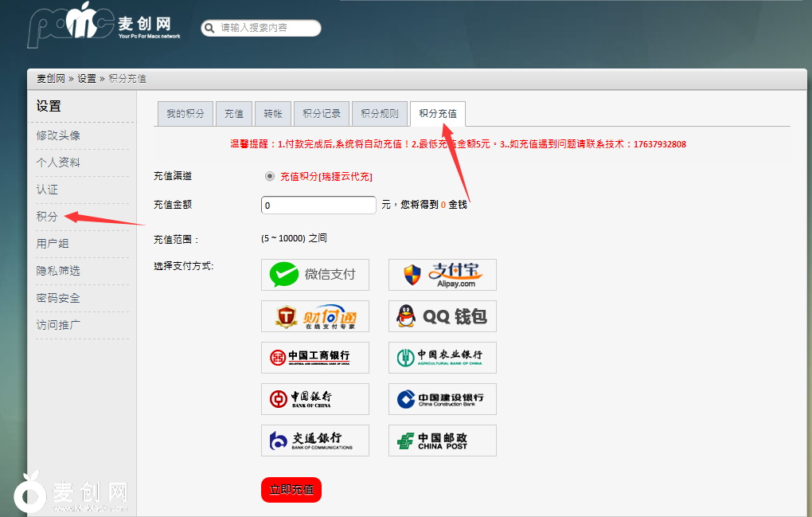Select Bank of China option
Screen dimensions: 812x517
[x=314, y=399]
